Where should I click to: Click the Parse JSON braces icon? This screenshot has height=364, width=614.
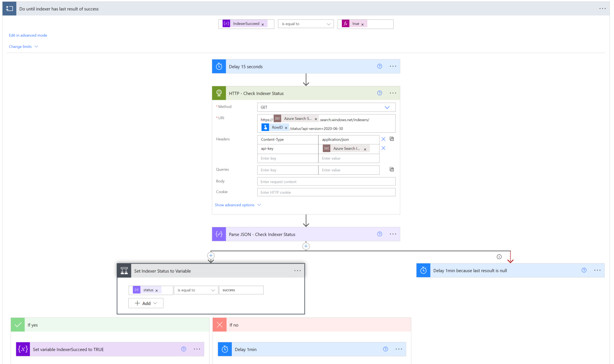219,234
